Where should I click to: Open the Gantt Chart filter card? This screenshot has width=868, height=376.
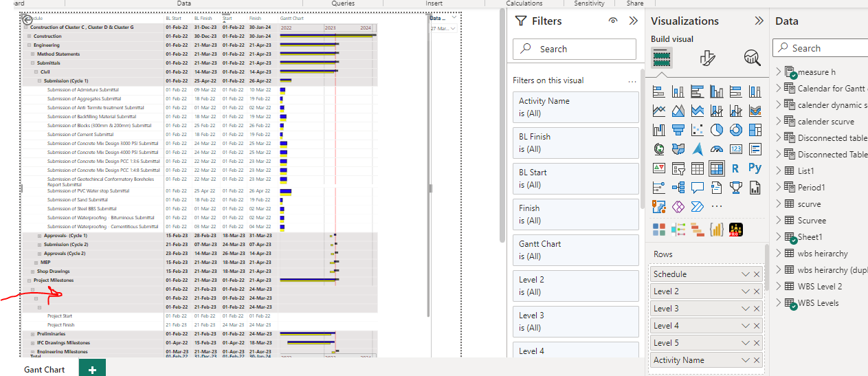(576, 250)
